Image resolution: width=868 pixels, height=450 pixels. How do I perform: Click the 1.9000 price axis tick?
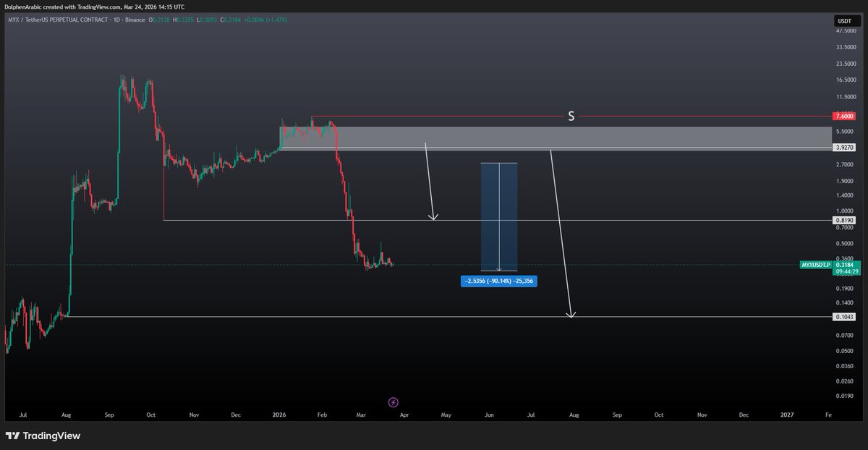tap(846, 181)
